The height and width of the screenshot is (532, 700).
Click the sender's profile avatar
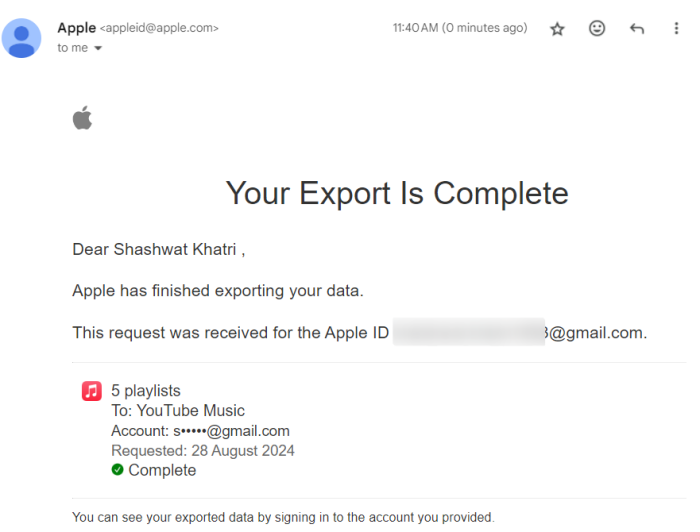pos(22,38)
